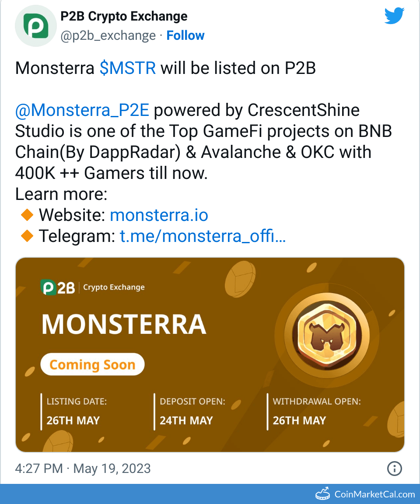Click the Follow link

pyautogui.click(x=185, y=35)
